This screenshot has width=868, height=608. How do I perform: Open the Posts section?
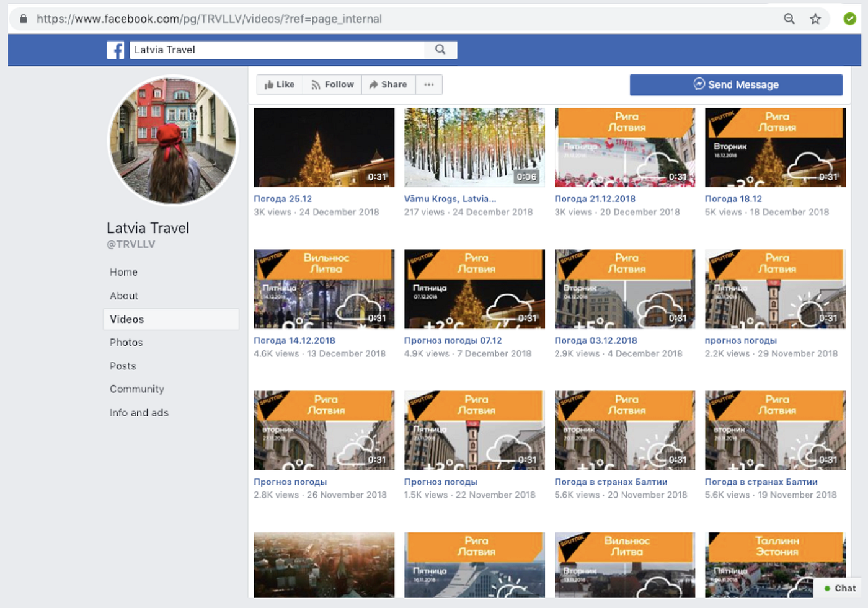pos(123,366)
